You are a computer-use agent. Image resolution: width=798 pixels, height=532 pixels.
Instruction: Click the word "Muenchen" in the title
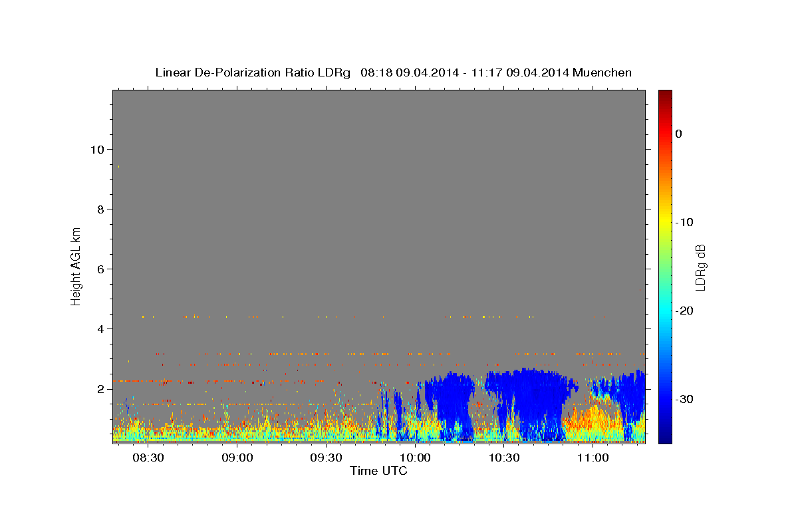(x=601, y=72)
